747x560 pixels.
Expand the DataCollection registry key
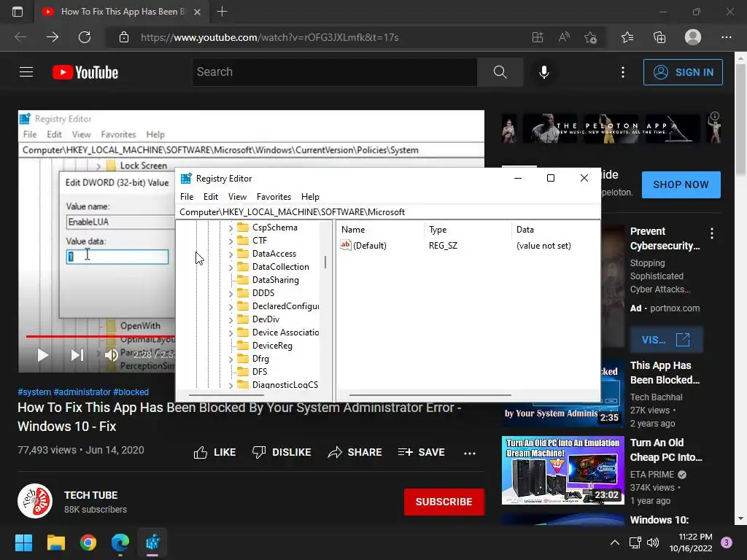click(x=231, y=268)
